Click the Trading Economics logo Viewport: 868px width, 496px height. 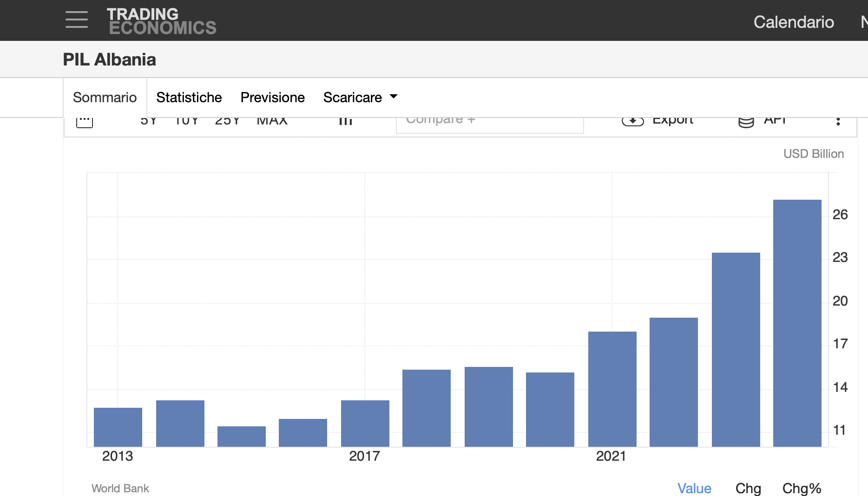click(x=161, y=21)
